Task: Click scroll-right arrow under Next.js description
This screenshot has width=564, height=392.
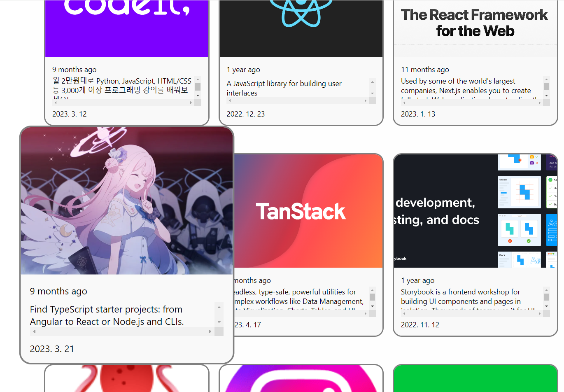Action: pyautogui.click(x=539, y=103)
